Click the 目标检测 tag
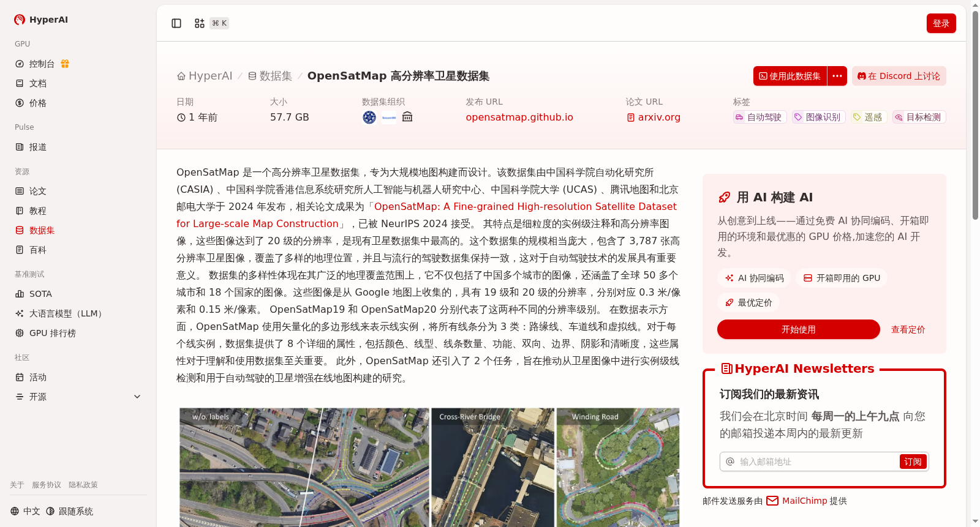 [x=919, y=117]
